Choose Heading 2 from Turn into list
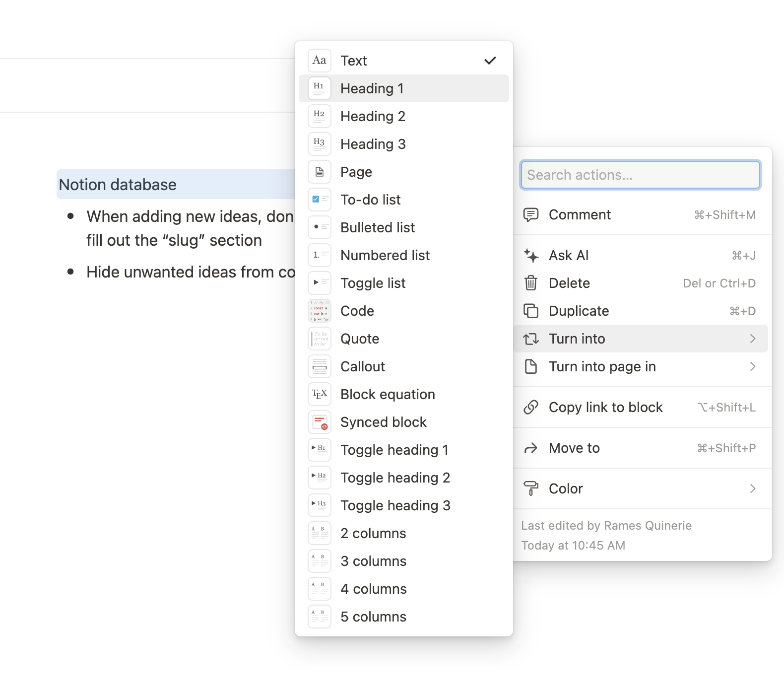 (404, 116)
